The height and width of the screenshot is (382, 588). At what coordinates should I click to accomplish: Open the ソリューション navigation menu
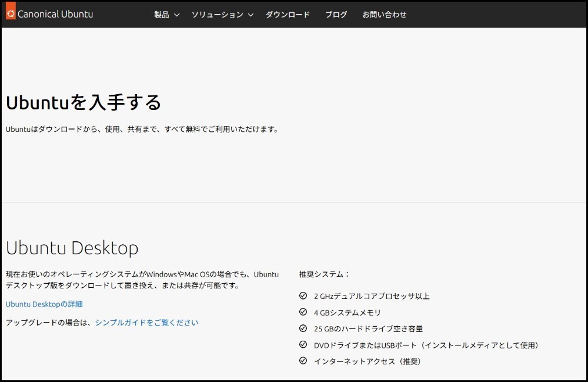[x=218, y=15]
